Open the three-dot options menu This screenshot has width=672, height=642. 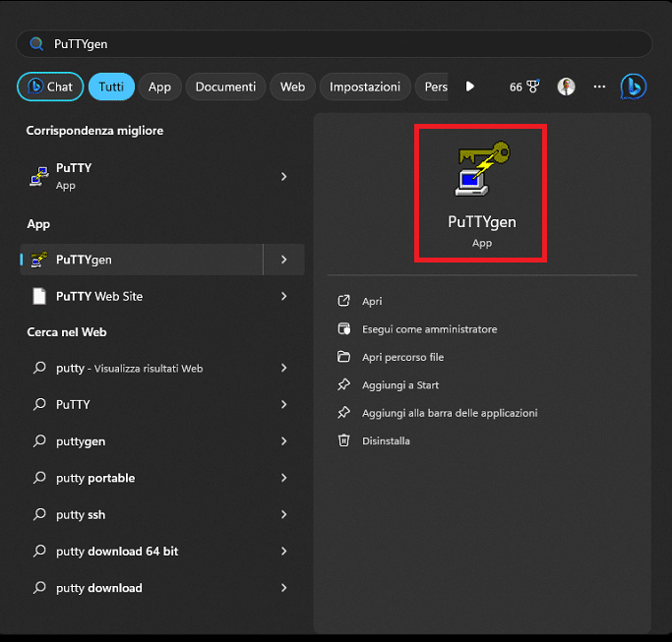[x=599, y=87]
